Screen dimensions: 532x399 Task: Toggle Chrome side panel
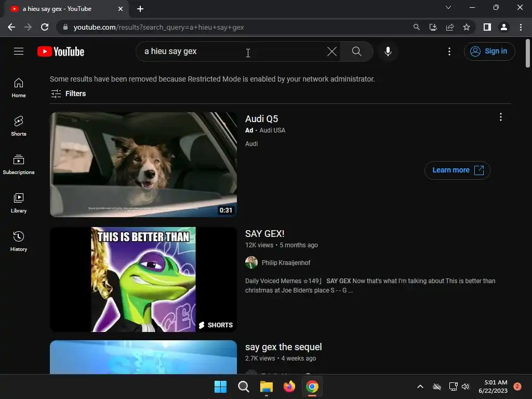click(x=487, y=27)
